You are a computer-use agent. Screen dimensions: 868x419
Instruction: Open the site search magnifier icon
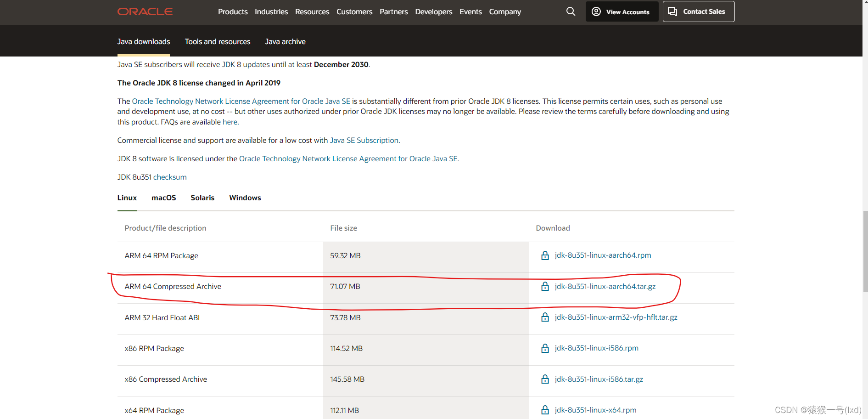[571, 11]
